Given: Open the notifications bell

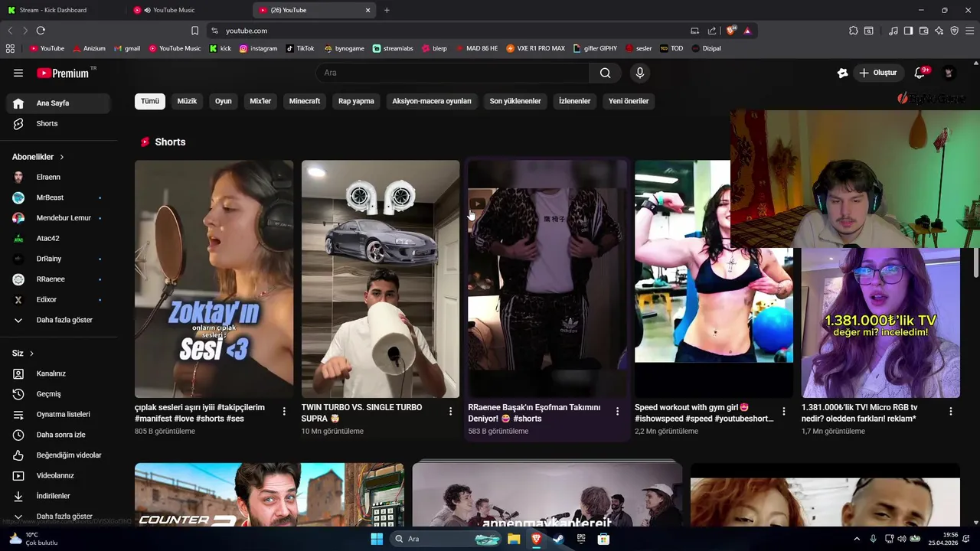Looking at the screenshot, I should point(920,73).
